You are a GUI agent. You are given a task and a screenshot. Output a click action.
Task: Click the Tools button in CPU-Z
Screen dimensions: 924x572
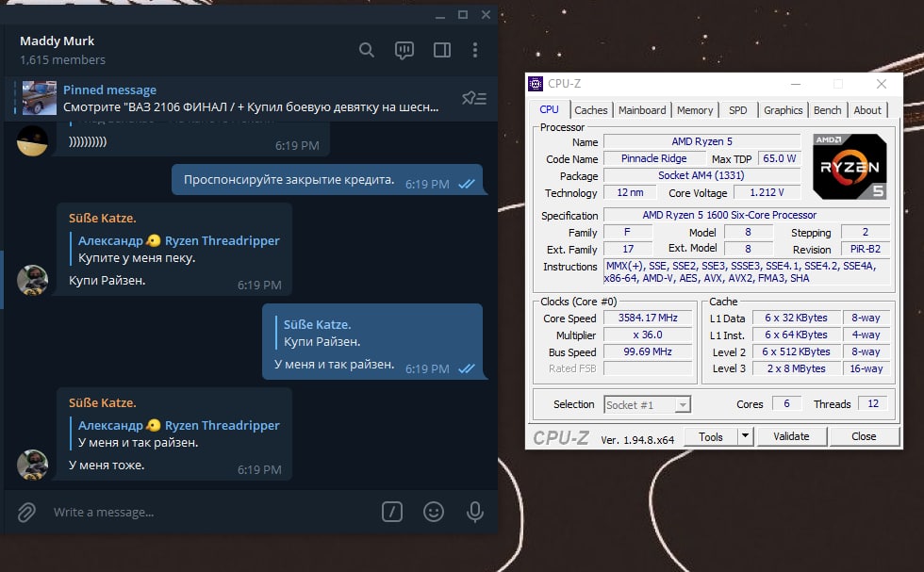coord(711,436)
